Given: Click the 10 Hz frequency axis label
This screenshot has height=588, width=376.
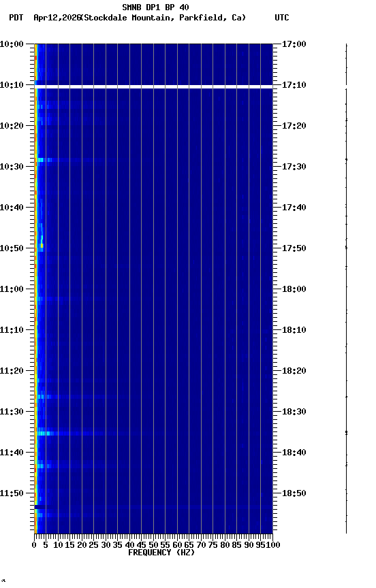Looking at the screenshot, I should coord(58,545).
